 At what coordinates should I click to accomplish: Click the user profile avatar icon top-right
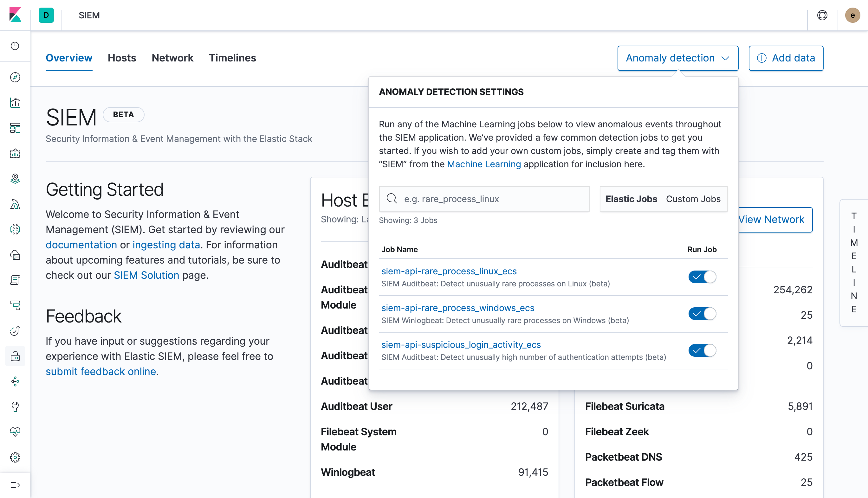point(853,15)
